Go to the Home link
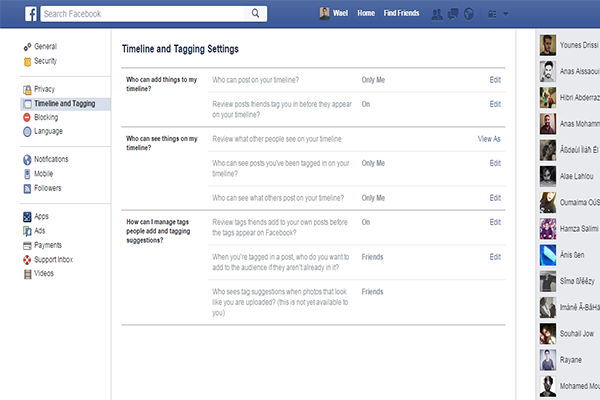This screenshot has width=600, height=400. [x=366, y=14]
